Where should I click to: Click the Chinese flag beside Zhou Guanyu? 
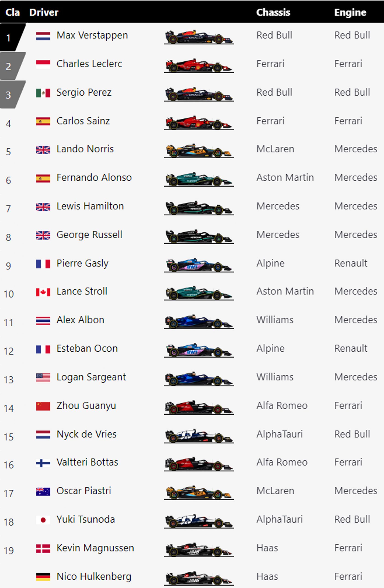click(43, 406)
